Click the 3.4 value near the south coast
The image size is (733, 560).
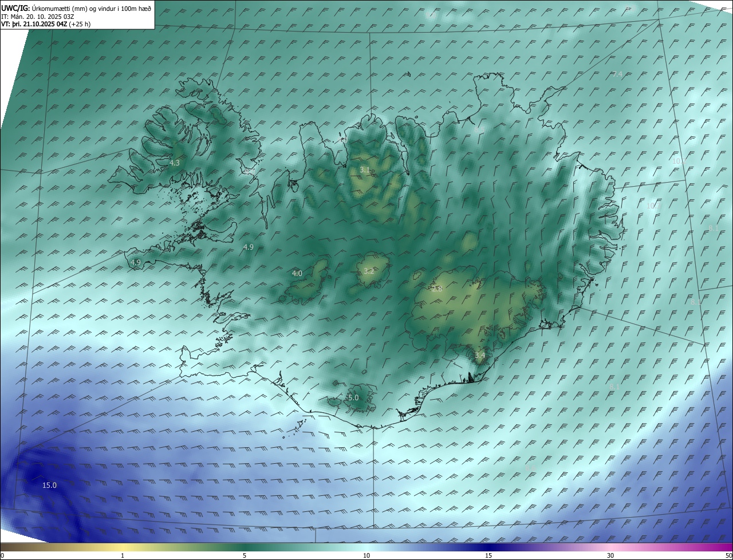480,356
